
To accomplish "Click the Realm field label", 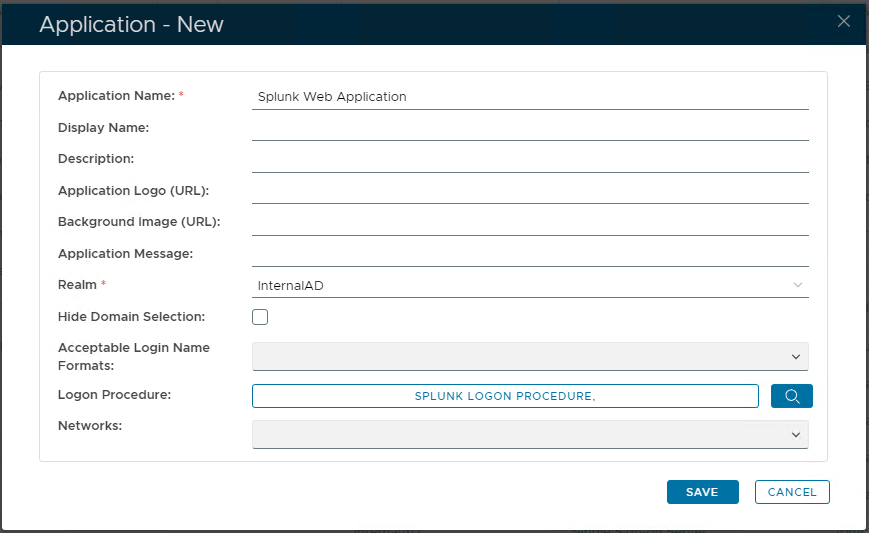I will (78, 285).
